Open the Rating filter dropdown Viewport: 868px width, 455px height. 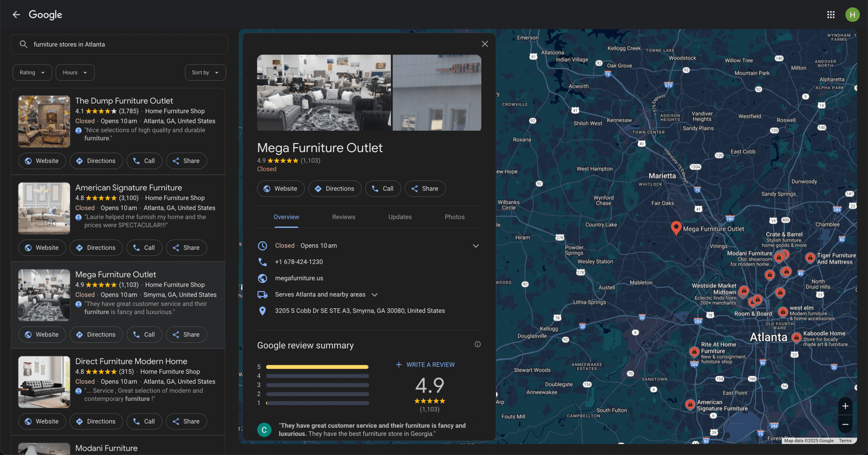pyautogui.click(x=32, y=73)
